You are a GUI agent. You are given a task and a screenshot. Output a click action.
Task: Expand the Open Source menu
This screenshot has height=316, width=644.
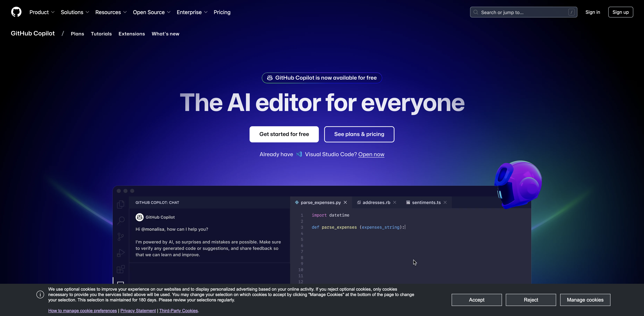[151, 12]
